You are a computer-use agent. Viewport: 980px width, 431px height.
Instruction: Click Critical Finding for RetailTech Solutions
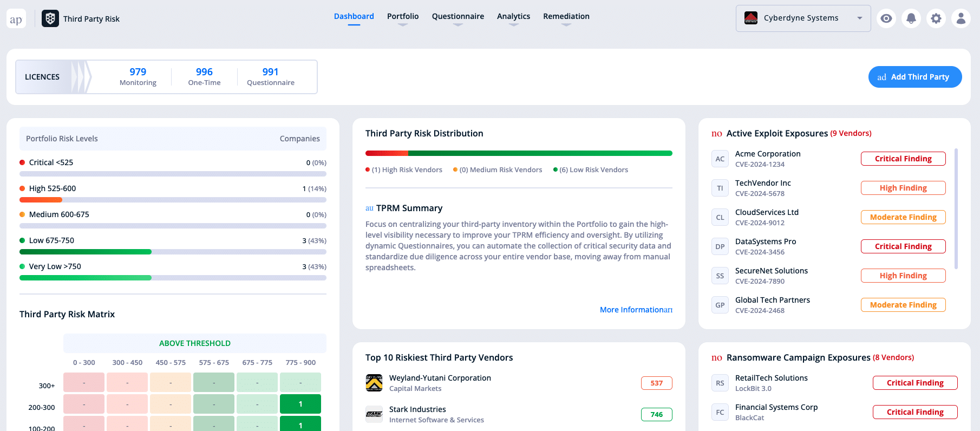pos(915,383)
